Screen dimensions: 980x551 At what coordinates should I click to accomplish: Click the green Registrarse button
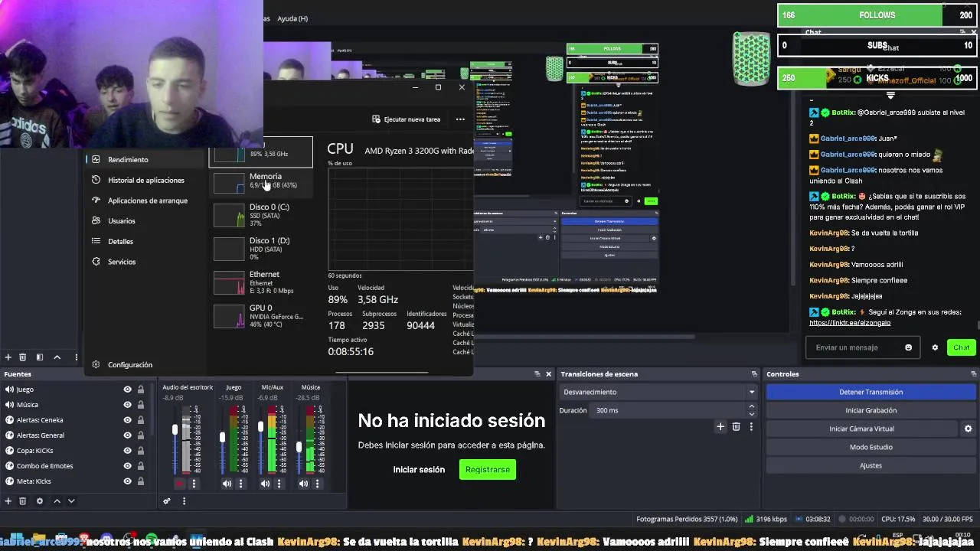[487, 470]
